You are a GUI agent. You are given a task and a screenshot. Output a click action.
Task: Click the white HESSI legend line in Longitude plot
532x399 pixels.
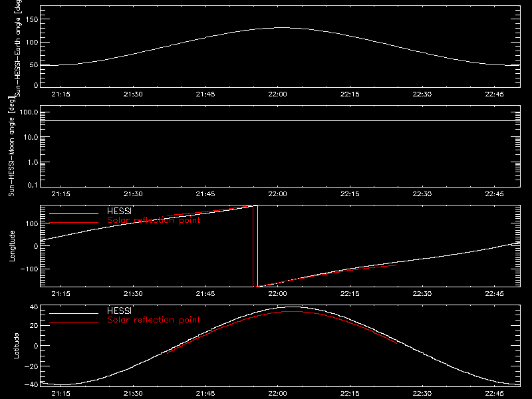coord(74,213)
